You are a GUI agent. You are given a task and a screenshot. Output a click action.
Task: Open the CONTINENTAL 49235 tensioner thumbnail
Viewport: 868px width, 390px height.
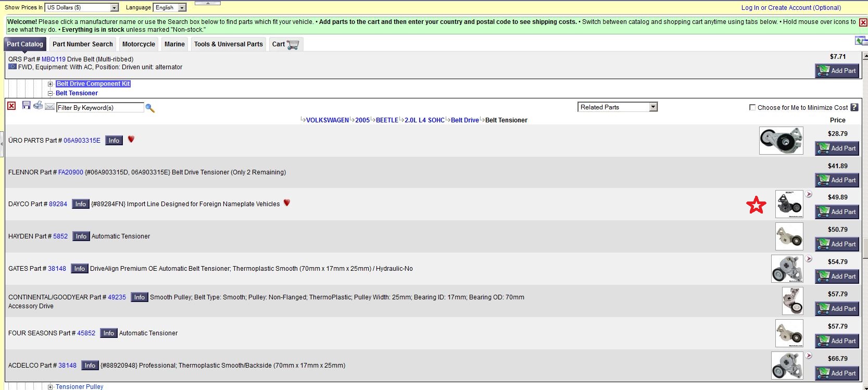[792, 301]
